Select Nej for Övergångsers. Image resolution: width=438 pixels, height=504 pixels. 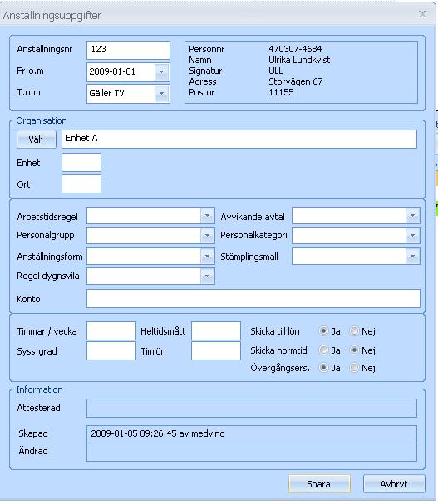354,367
